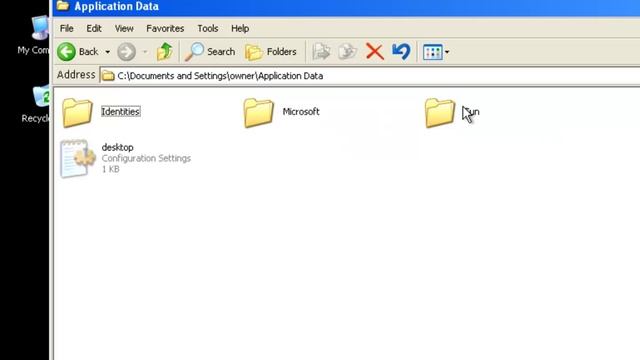Open the Favorites menu
Screen dimensions: 640x360
point(165,29)
